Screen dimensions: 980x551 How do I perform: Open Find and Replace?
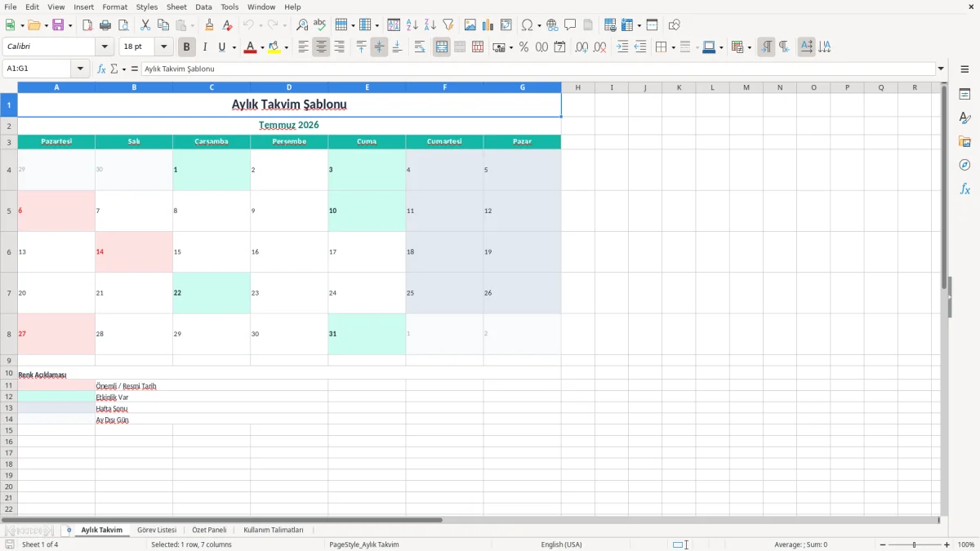[302, 25]
